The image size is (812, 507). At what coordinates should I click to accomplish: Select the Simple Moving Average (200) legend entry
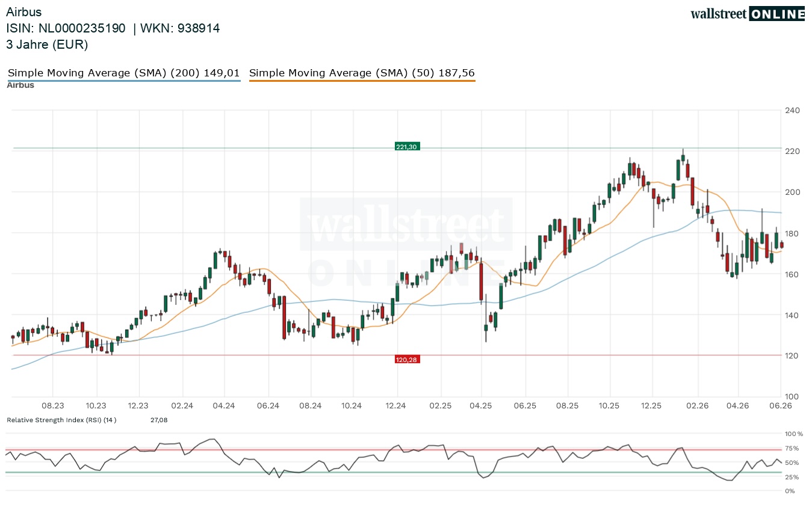click(x=124, y=73)
